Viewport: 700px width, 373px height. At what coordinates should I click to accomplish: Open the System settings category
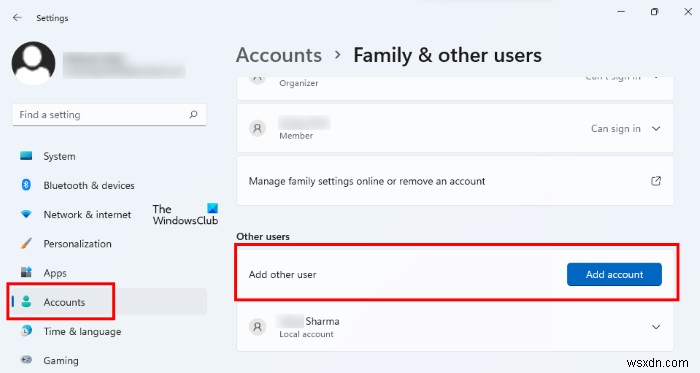point(59,157)
